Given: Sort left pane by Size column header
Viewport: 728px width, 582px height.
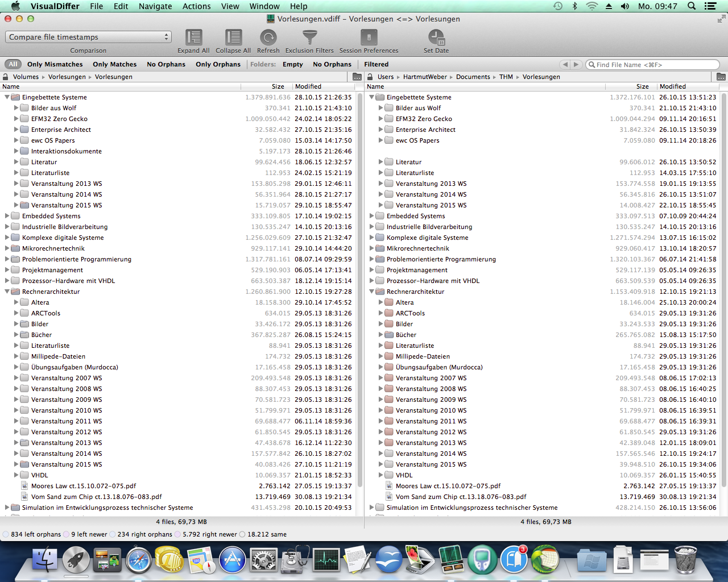Looking at the screenshot, I should coord(266,86).
